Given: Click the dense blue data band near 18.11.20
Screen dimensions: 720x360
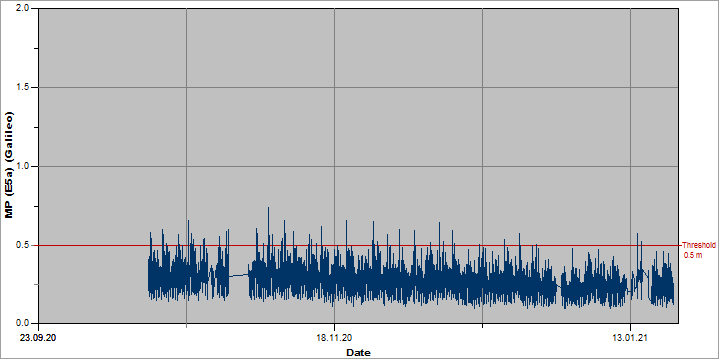Looking at the screenshot, I should coord(334,280).
